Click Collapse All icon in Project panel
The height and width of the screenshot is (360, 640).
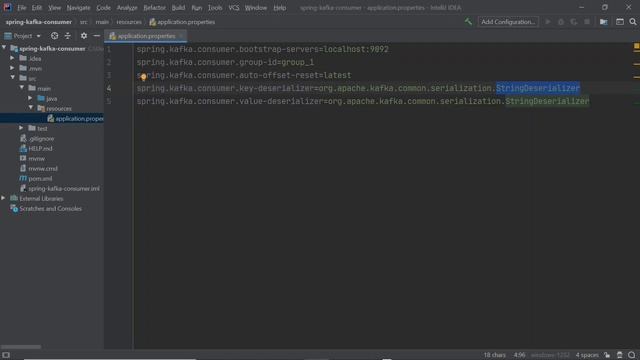point(67,36)
